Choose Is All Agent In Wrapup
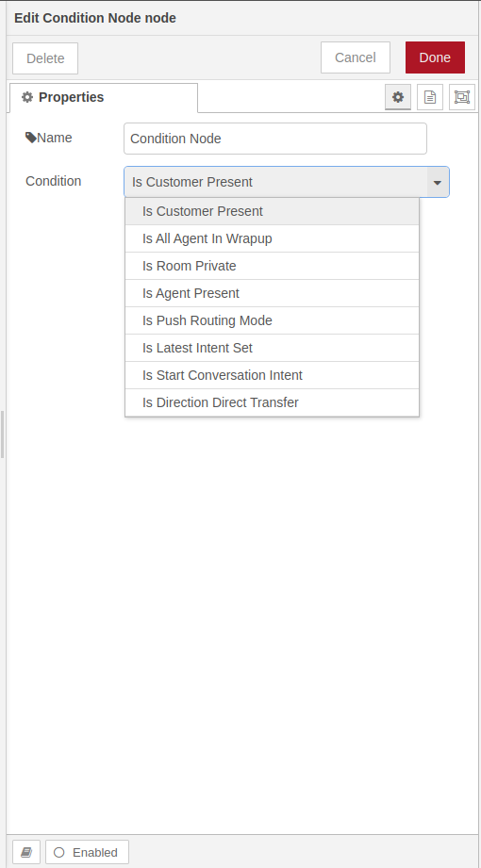Screen dimensions: 481x868 click(x=272, y=238)
